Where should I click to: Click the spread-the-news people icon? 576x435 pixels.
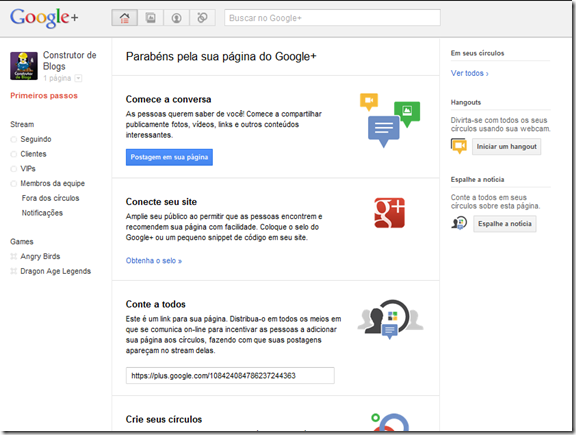tap(459, 223)
